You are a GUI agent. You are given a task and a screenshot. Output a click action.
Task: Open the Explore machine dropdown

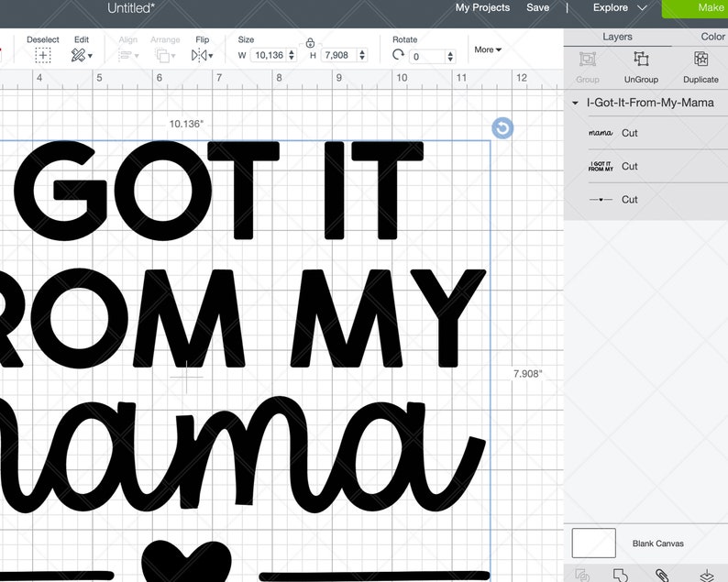coord(620,7)
